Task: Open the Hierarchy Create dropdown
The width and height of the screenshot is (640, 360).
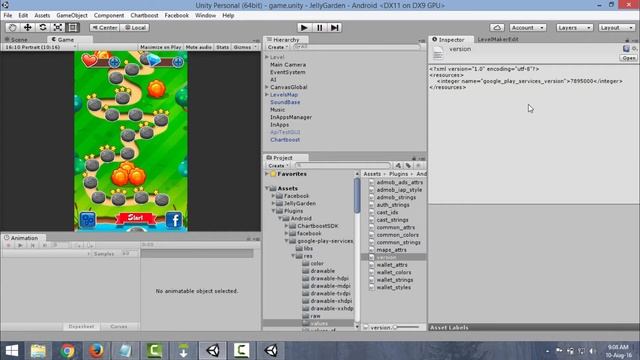Action: click(x=278, y=47)
